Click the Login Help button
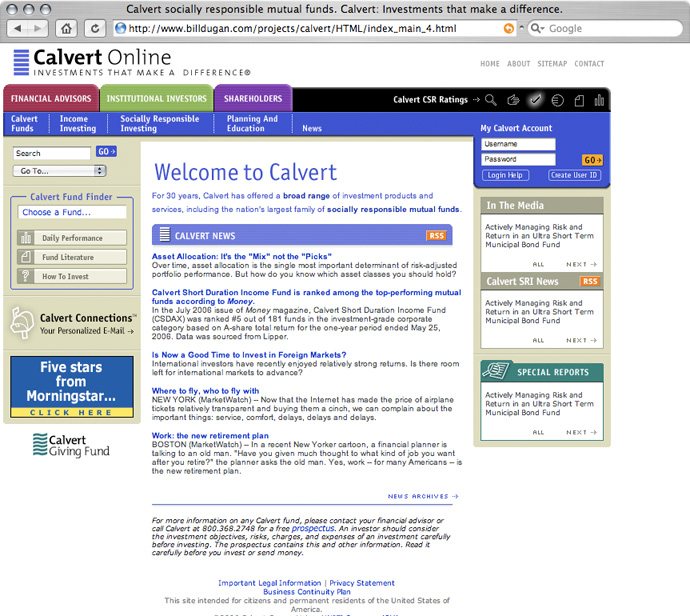The image size is (690, 616). point(505,175)
